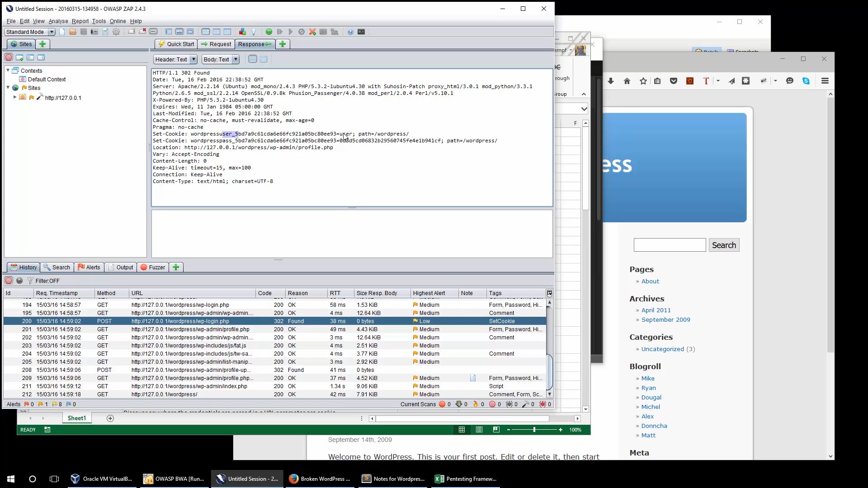Open the Report menu
The image size is (868, 488).
click(x=80, y=21)
